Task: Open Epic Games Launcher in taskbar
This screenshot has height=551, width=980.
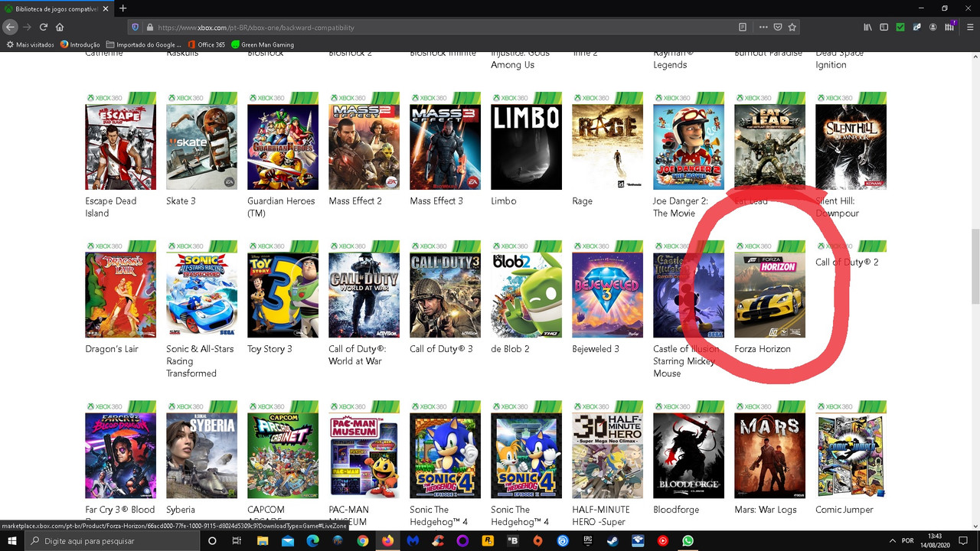Action: [x=587, y=540]
